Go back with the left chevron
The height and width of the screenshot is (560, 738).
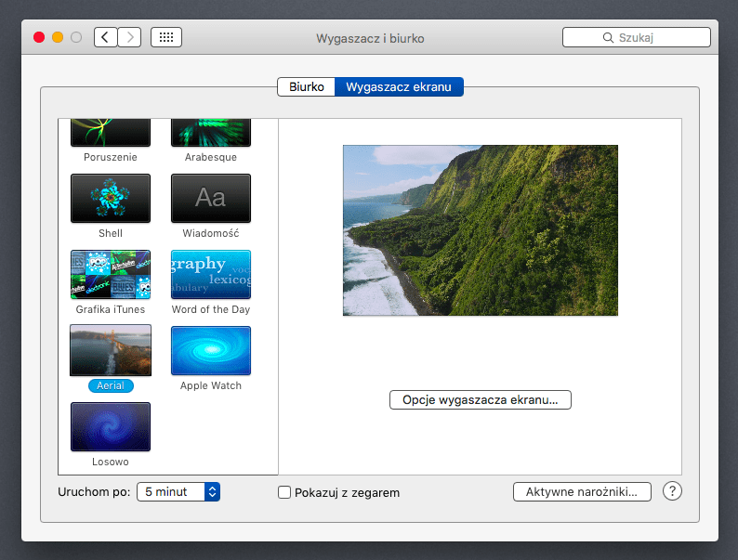pos(106,37)
